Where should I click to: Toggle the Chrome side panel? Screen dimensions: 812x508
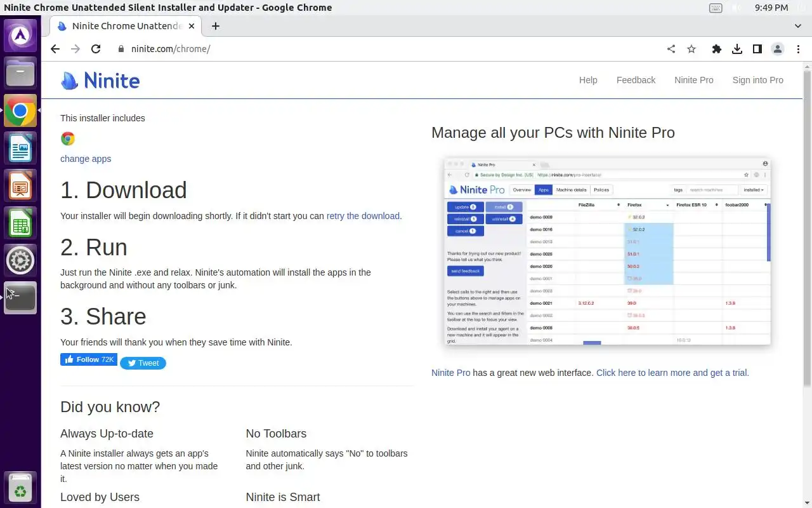[x=757, y=49]
